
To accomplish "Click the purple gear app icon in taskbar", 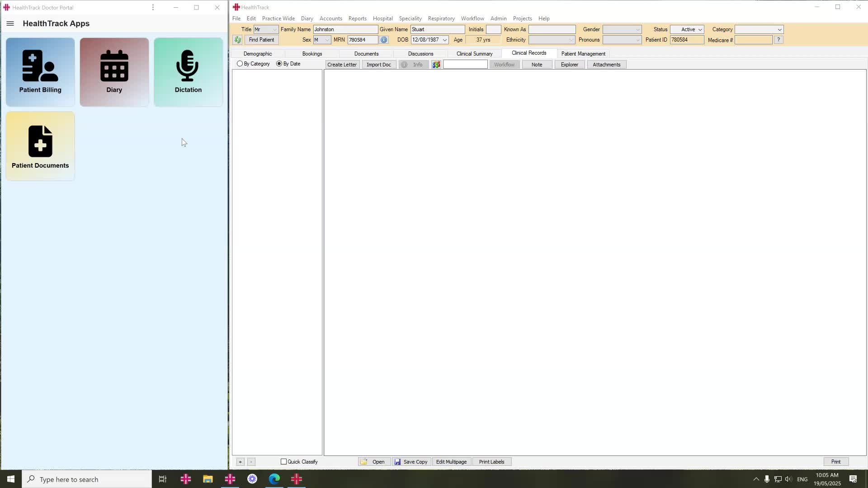I will point(252,479).
